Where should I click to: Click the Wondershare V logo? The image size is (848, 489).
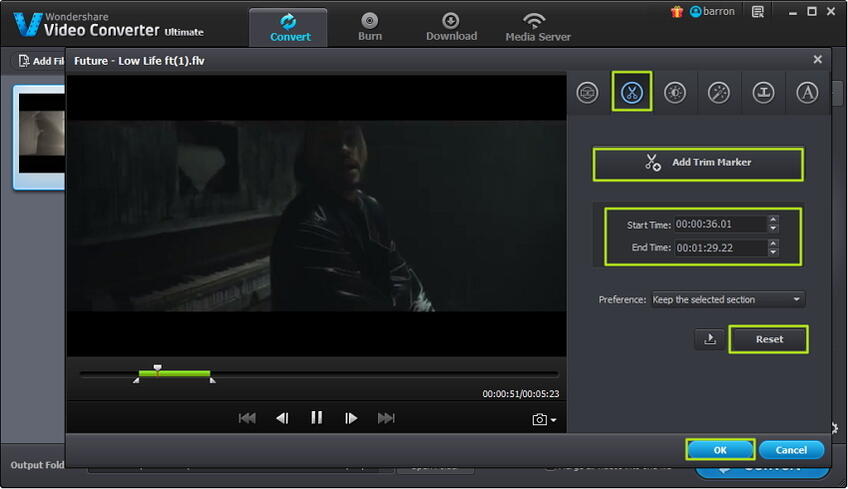coord(27,24)
